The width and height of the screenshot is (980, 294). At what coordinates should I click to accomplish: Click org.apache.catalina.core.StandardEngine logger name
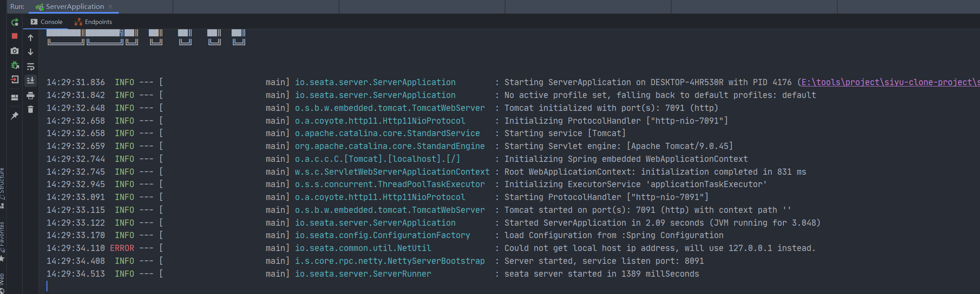click(390, 146)
